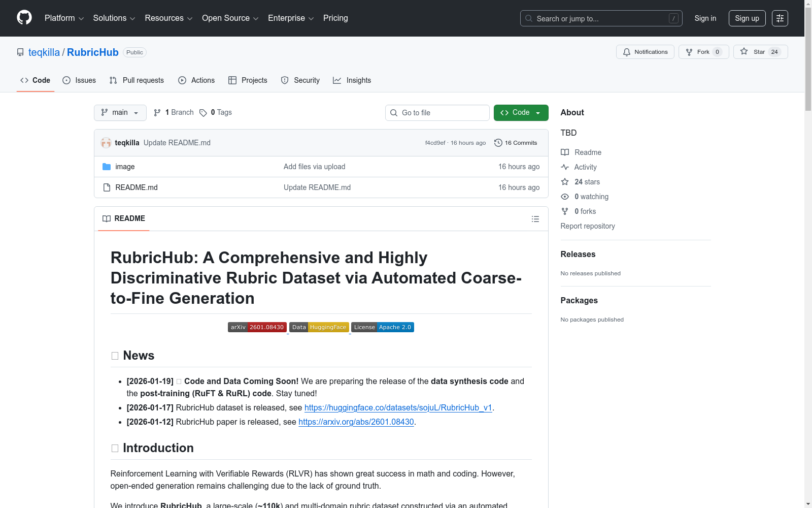Open the RubricHub repository name link
This screenshot has height=508, width=812.
pos(93,52)
